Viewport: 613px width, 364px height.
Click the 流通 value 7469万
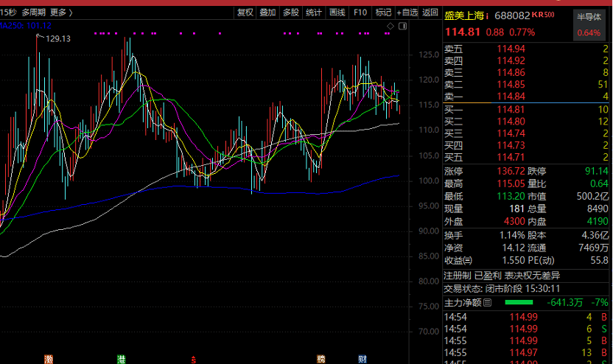point(593,248)
